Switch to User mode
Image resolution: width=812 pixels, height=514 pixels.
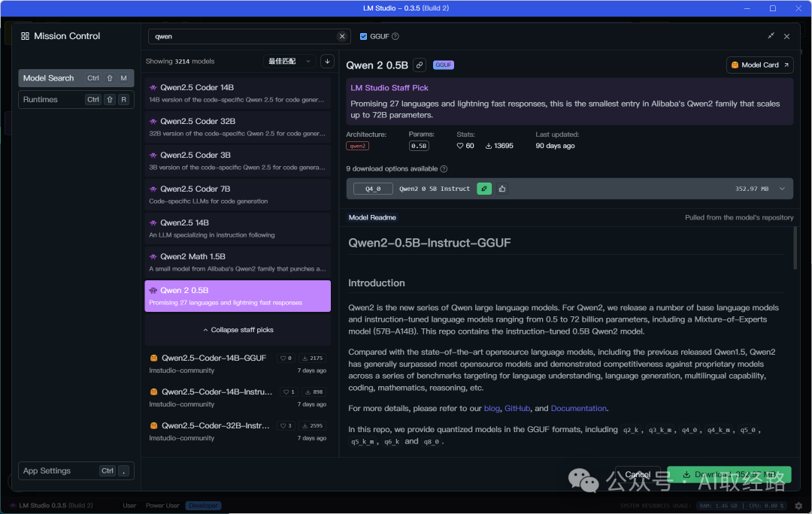coord(129,505)
